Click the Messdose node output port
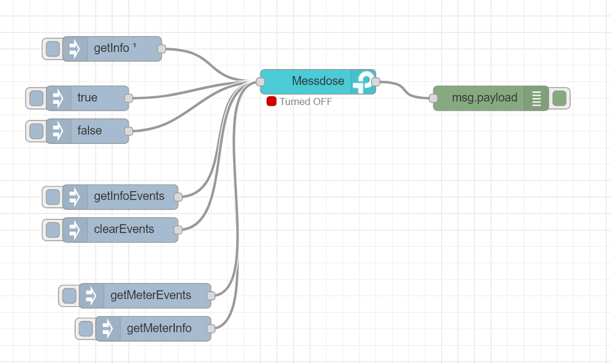 tap(376, 82)
